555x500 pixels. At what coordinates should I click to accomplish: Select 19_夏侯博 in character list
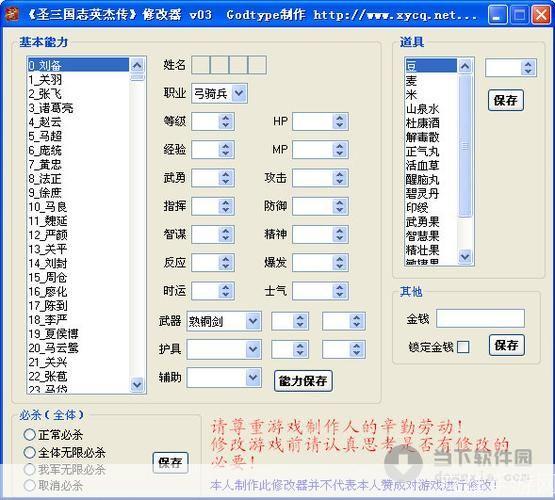tap(78, 334)
